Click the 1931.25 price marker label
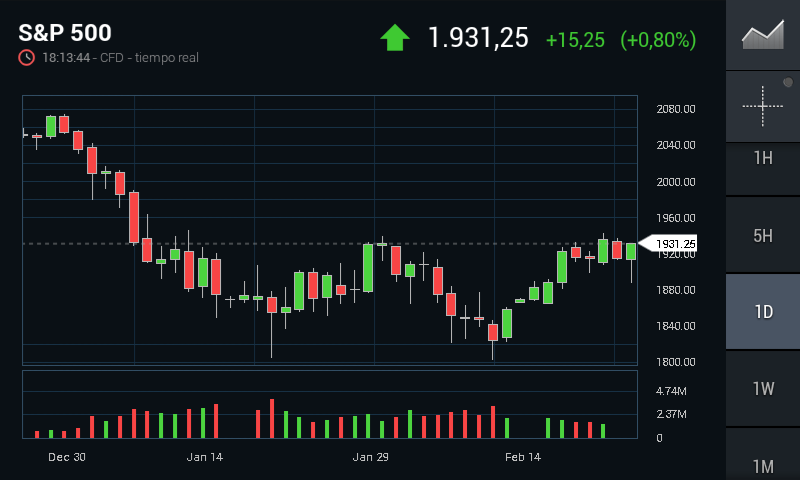Viewport: 800px width, 480px height. point(668,244)
